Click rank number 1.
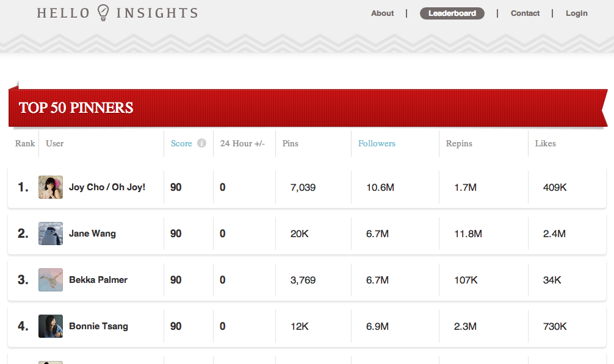 pos(23,187)
